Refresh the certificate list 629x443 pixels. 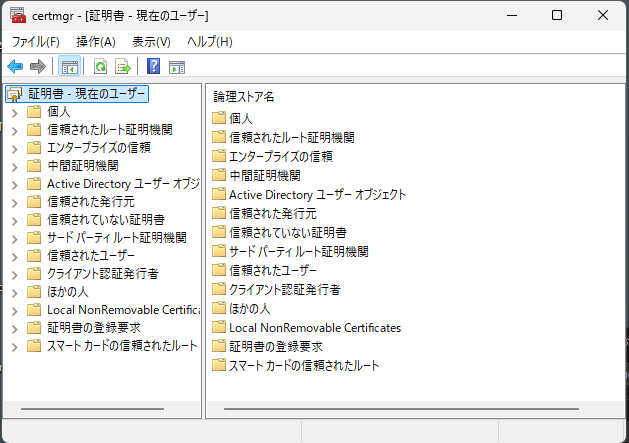[x=100, y=67]
